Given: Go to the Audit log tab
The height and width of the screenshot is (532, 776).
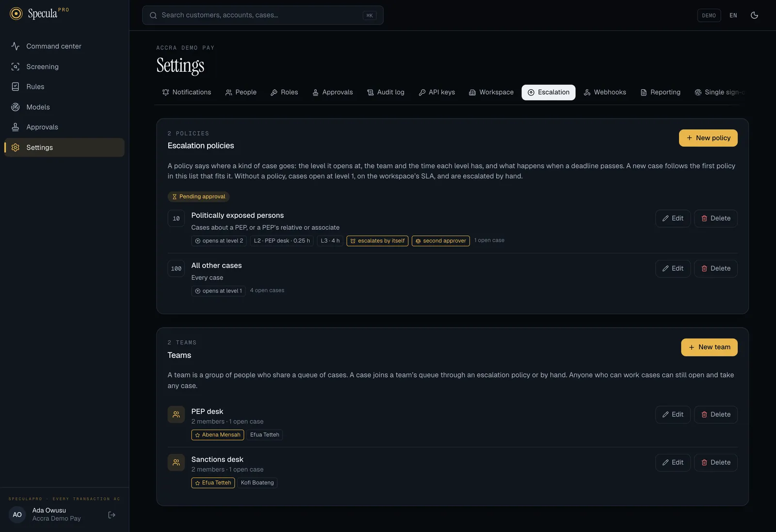Looking at the screenshot, I should (x=386, y=92).
